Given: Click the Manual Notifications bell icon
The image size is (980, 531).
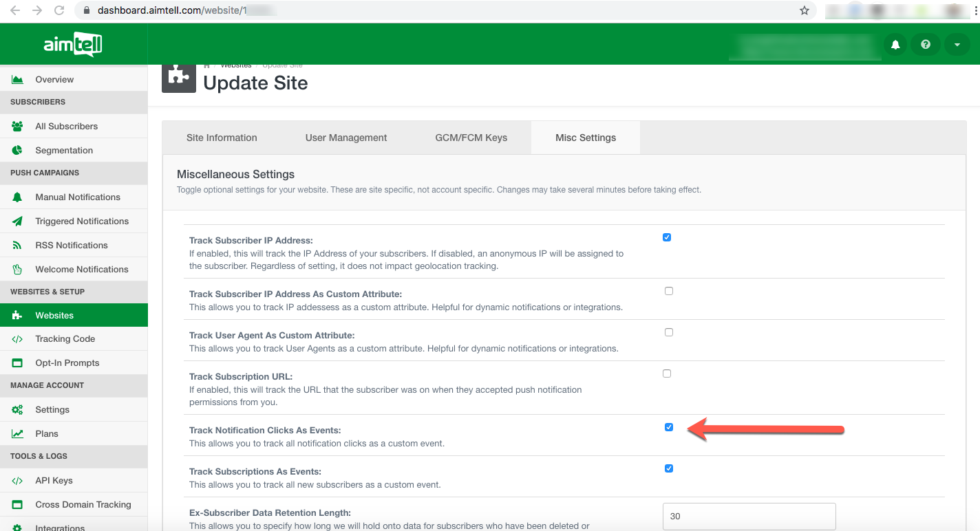Looking at the screenshot, I should (17, 197).
